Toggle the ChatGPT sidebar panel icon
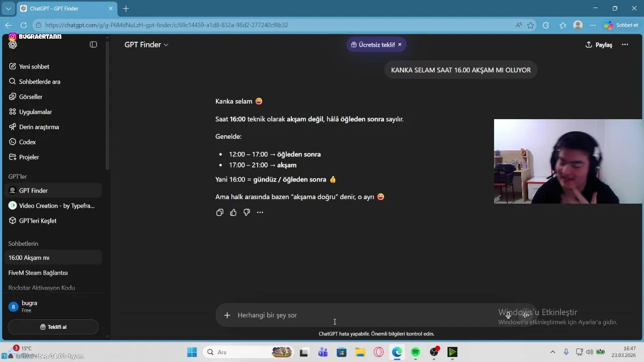The image size is (644, 362). tap(93, 45)
